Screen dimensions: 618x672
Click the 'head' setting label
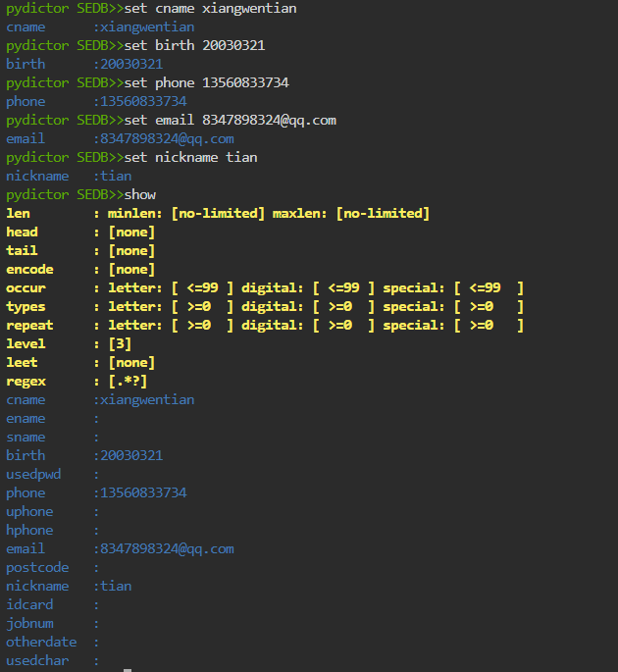pyautogui.click(x=22, y=232)
